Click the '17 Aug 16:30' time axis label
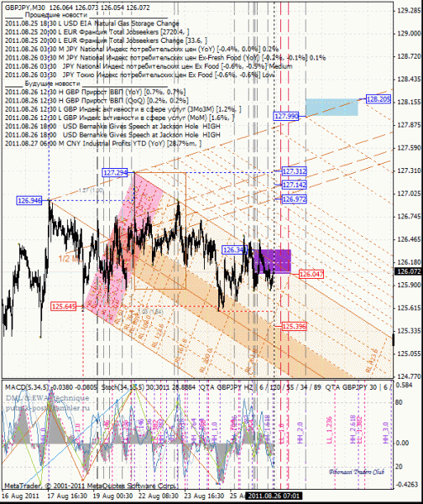Screen dimensions: 423x504 (67, 496)
